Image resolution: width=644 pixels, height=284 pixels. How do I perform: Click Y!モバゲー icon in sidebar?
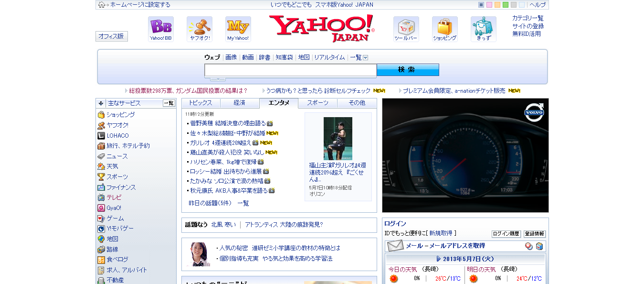click(101, 229)
